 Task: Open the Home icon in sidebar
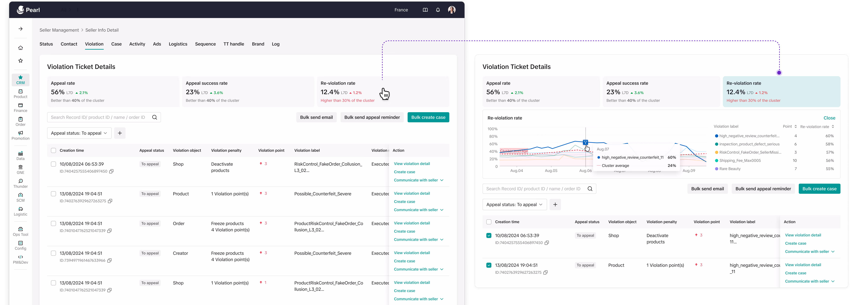click(21, 48)
